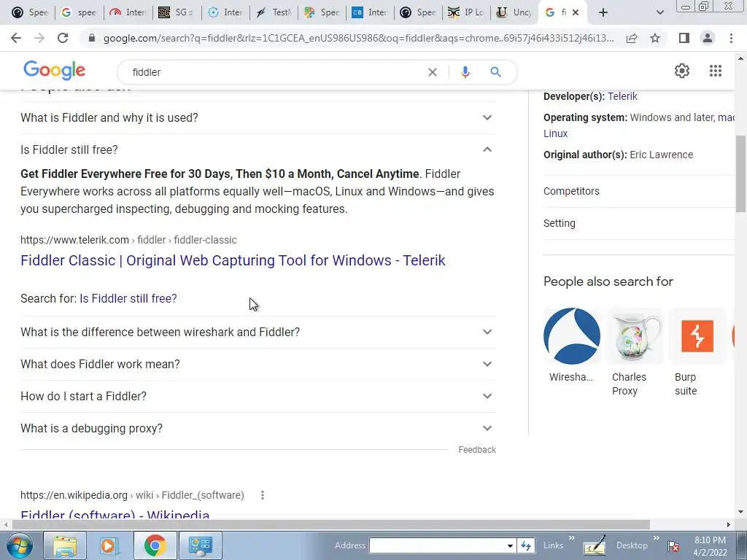Screen dimensions: 747x560
Task: Switch to the IP Lo tab
Action: pos(466,12)
